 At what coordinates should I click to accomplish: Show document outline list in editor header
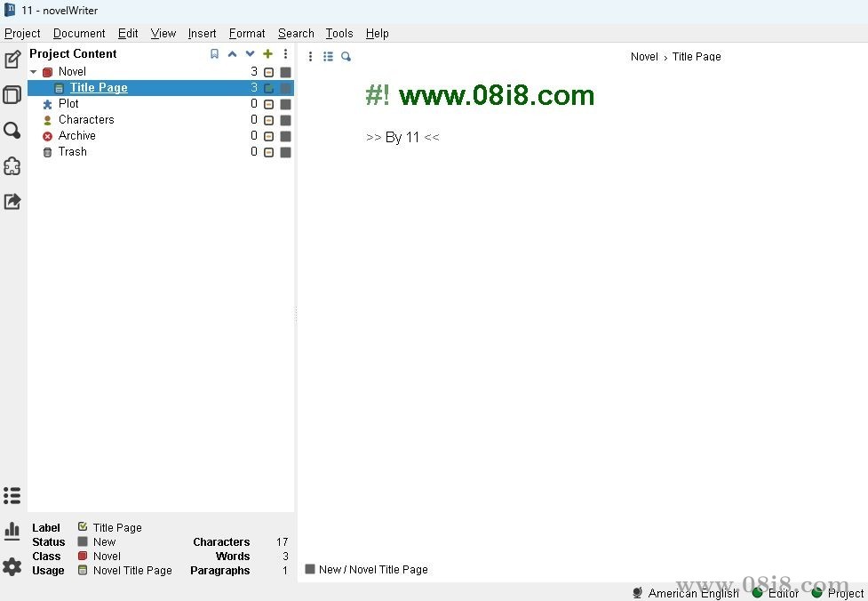click(x=328, y=57)
